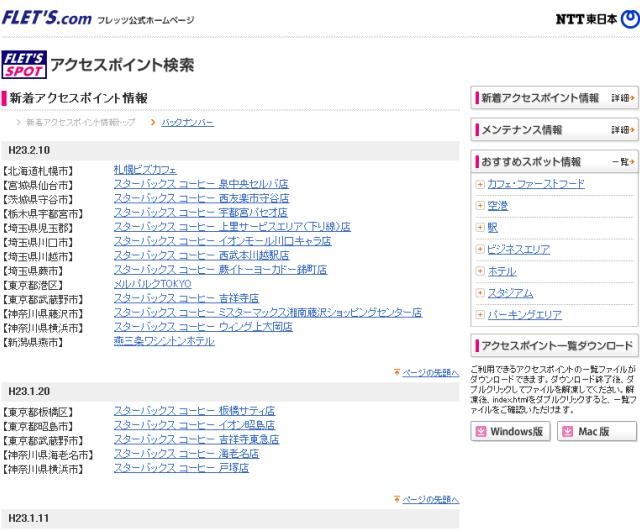Expand the 空港 plus icon
This screenshot has width=640, height=530.
point(480,206)
